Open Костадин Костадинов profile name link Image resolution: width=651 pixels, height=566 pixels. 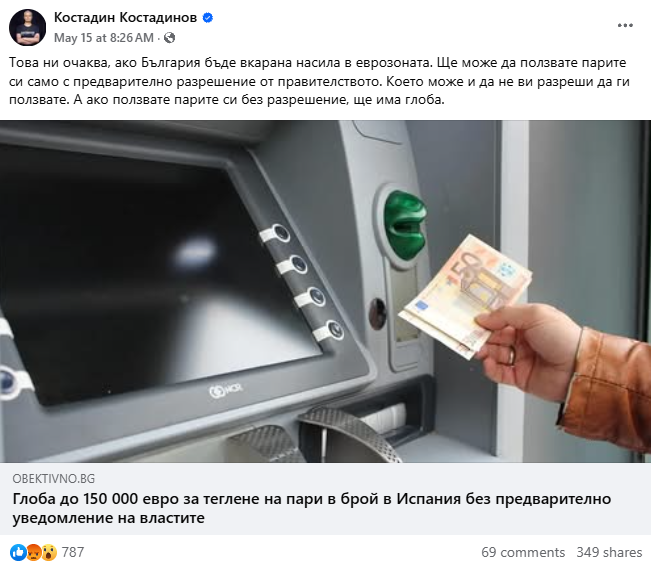point(125,17)
